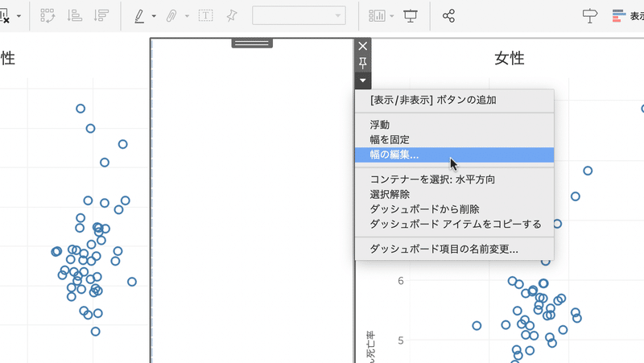
Task: Close the selected blank container with X
Action: [363, 46]
